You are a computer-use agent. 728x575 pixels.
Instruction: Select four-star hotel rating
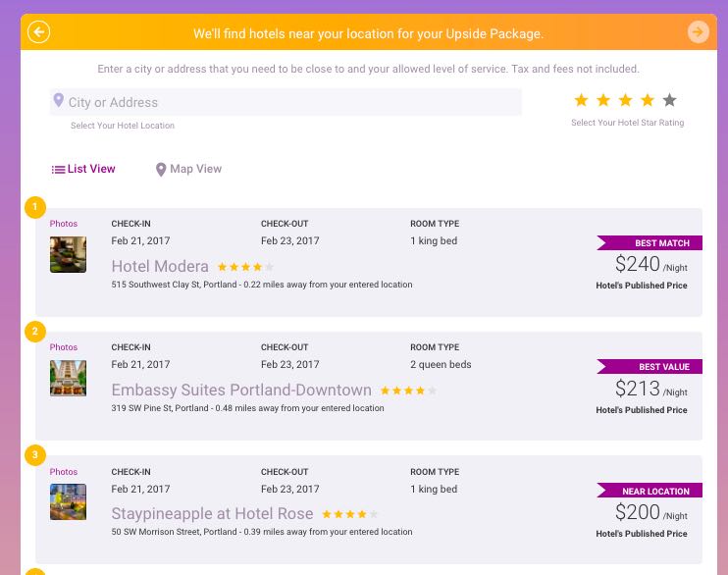(648, 100)
